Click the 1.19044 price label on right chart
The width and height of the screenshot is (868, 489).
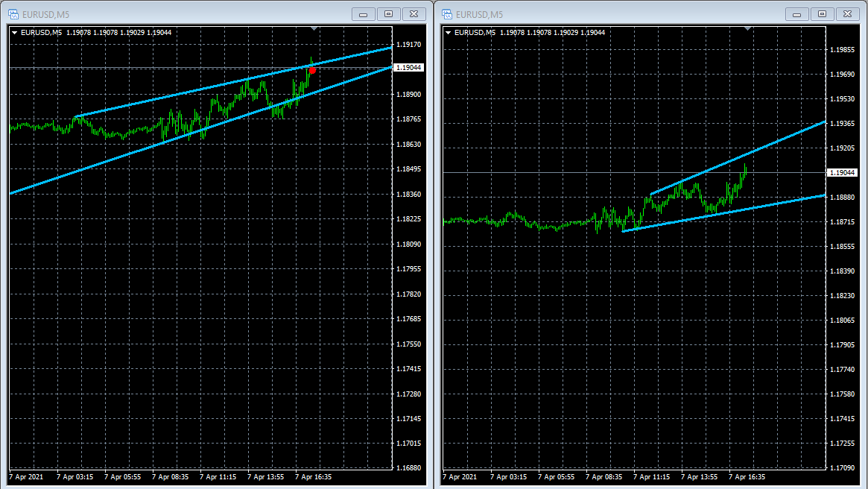pyautogui.click(x=842, y=173)
